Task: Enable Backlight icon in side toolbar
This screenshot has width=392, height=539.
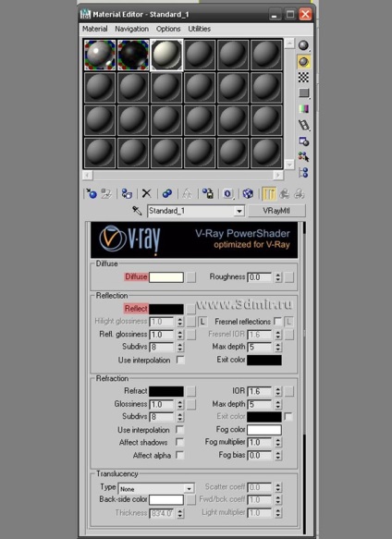Action: tap(303, 62)
